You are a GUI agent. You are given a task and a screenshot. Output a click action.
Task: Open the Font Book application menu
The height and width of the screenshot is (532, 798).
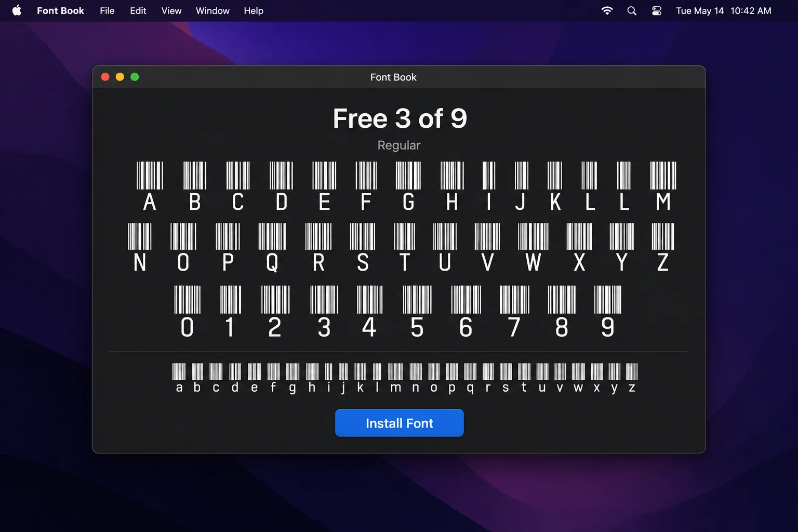(x=60, y=10)
